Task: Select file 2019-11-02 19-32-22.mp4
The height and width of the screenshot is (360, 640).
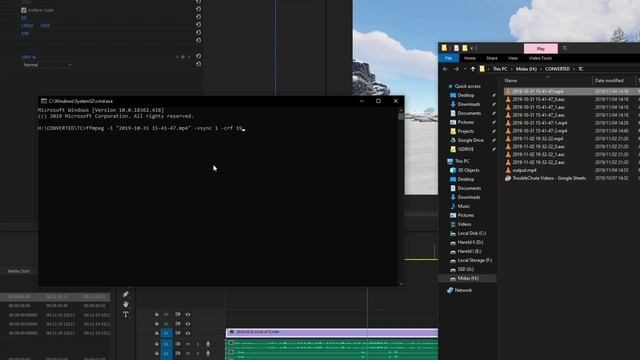Action: click(538, 139)
